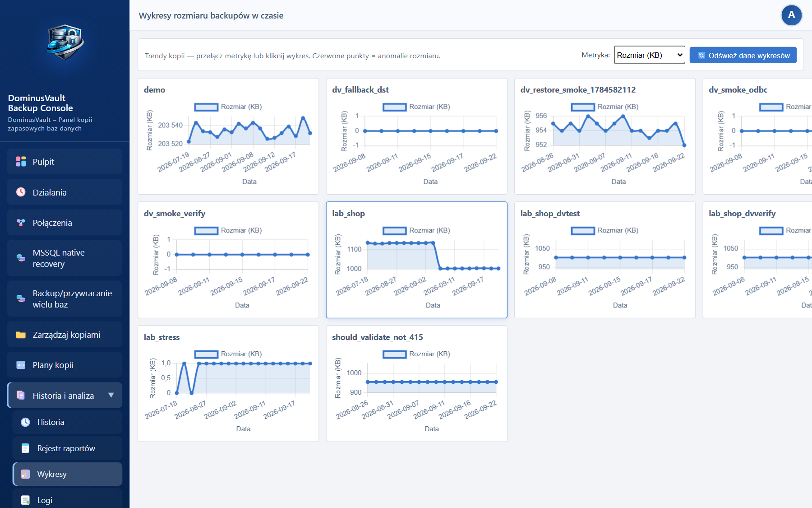Click the Zarządzaj kopiami folder icon

pyautogui.click(x=21, y=335)
